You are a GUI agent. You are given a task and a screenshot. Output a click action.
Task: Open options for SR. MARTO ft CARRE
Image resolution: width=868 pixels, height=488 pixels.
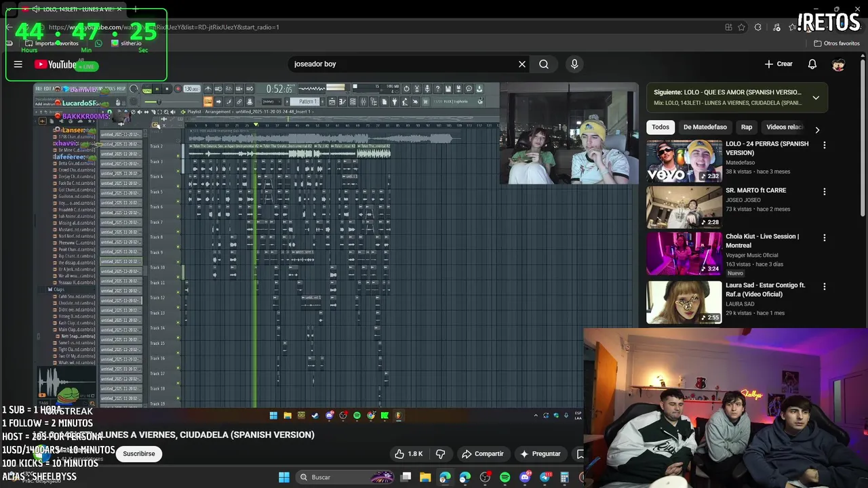pos(825,192)
